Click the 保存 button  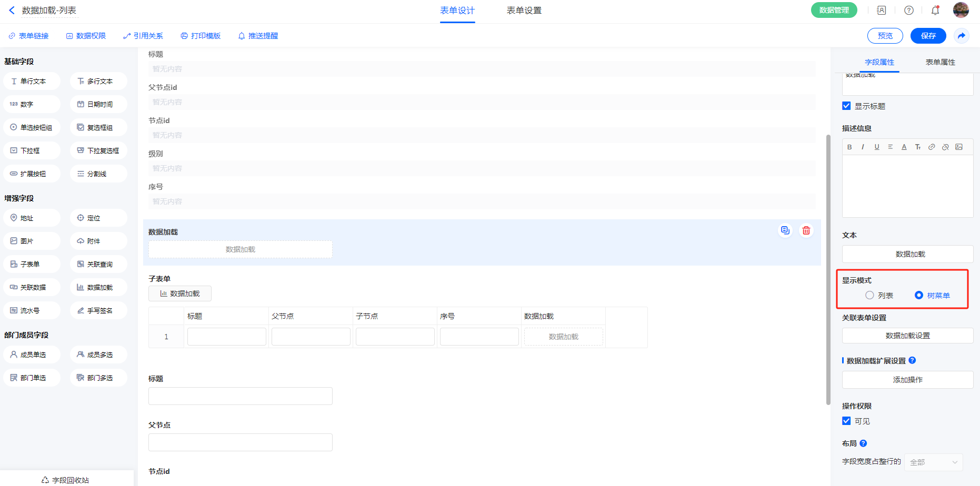[x=928, y=36]
